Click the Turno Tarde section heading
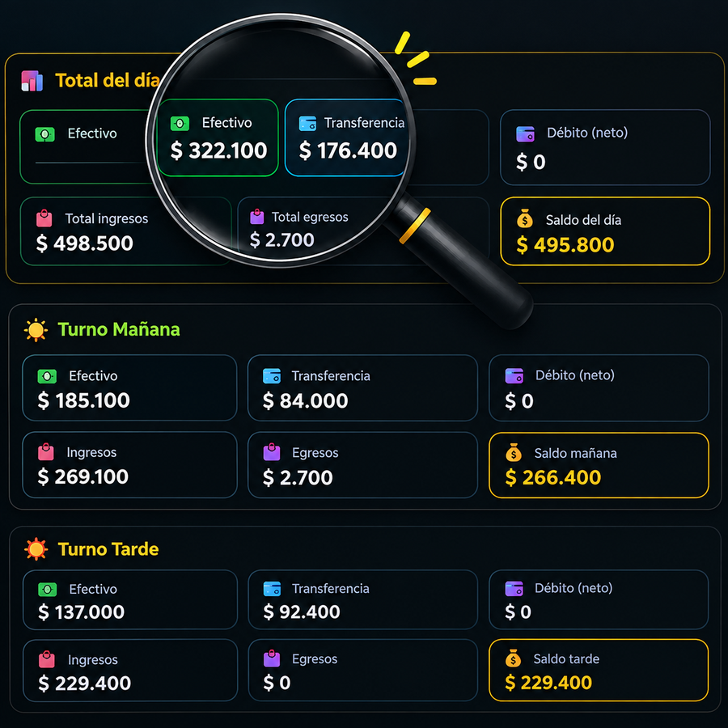The height and width of the screenshot is (728, 728). pos(108,549)
